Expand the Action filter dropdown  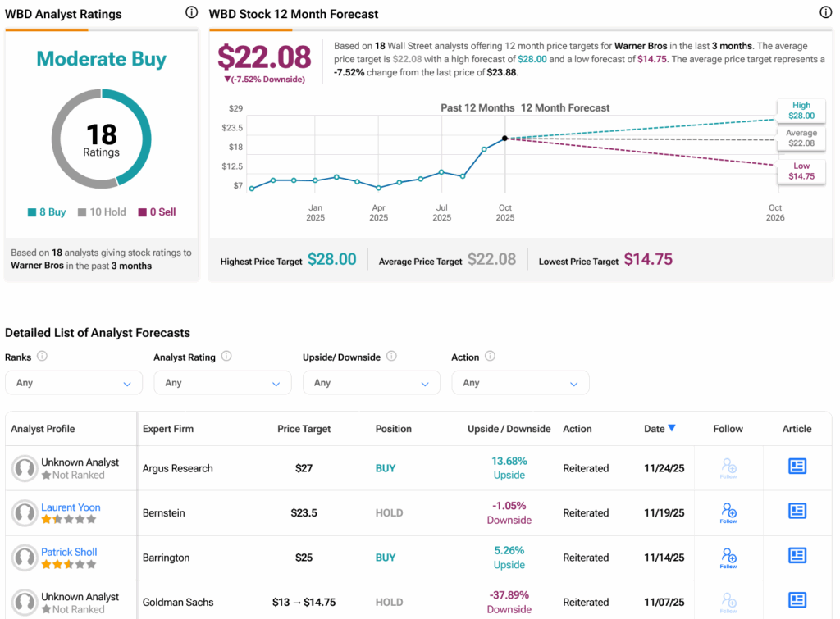(519, 383)
